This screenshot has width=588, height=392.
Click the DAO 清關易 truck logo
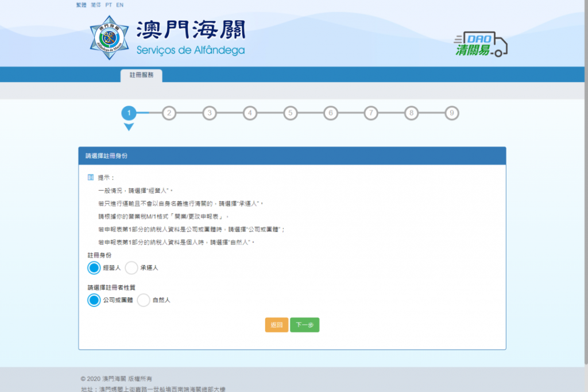pyautogui.click(x=481, y=45)
